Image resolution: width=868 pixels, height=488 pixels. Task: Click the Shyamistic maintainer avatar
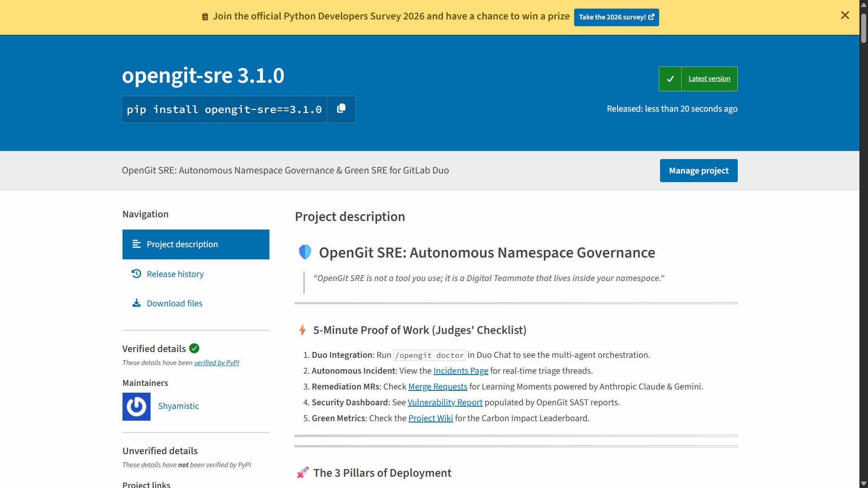point(137,407)
